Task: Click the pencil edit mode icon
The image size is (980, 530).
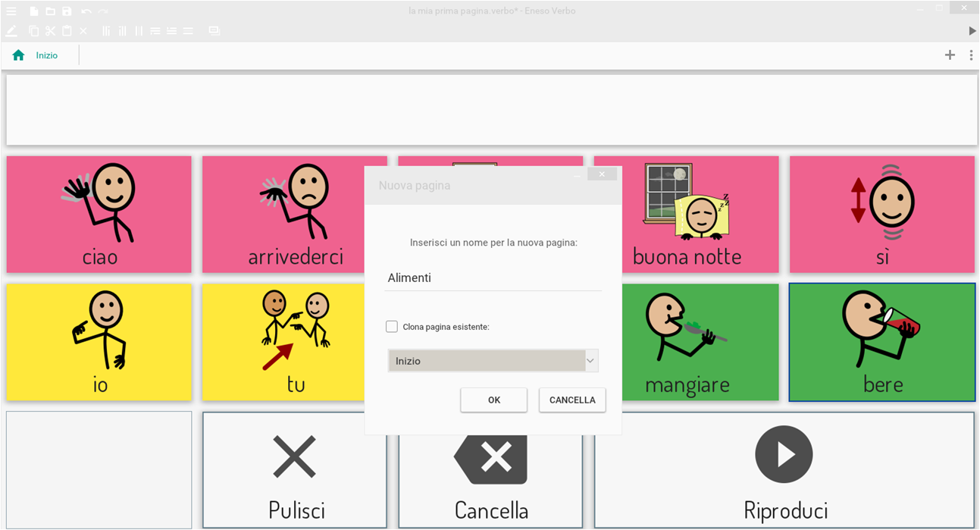Action: [x=11, y=31]
